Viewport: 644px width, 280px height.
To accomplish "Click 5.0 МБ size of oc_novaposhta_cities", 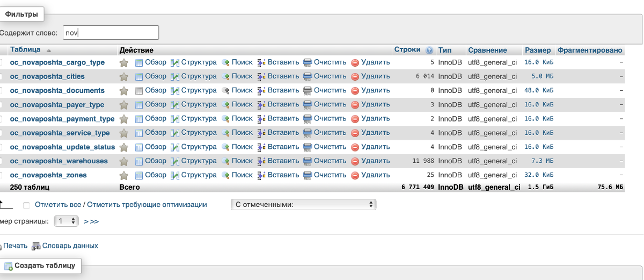I will pyautogui.click(x=542, y=77).
